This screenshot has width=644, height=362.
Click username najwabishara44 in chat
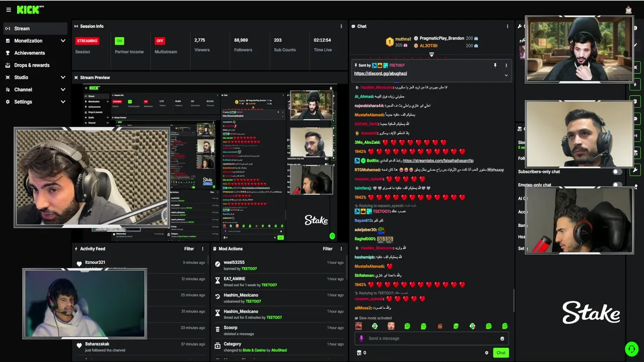click(369, 106)
